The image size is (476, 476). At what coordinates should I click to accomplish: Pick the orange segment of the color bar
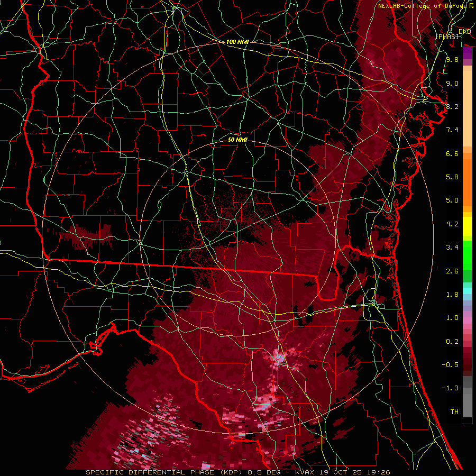click(x=467, y=182)
